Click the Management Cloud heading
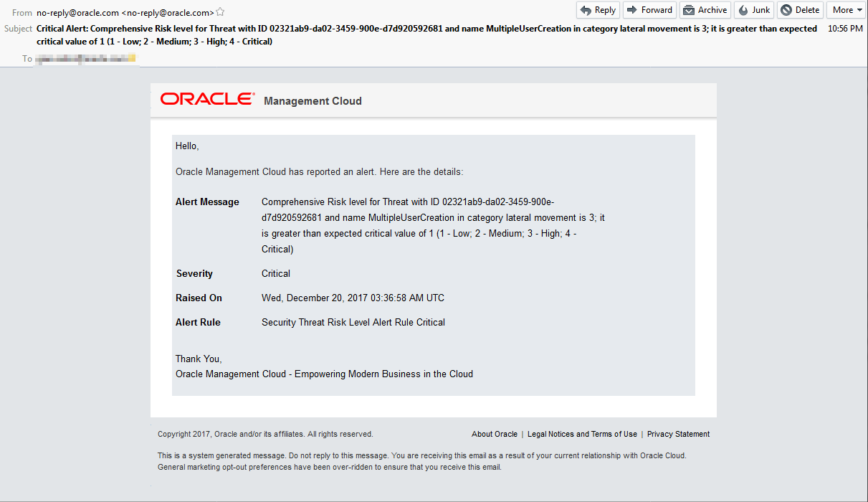This screenshot has width=868, height=502. click(x=313, y=101)
